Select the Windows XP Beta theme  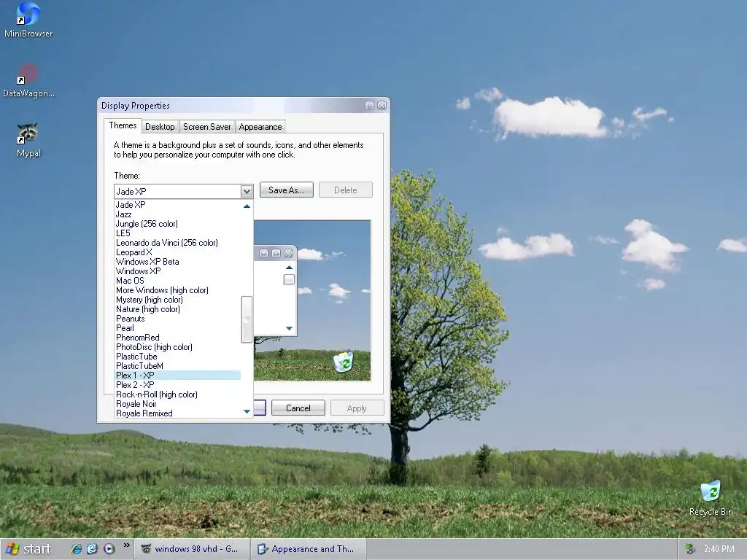coord(178,262)
